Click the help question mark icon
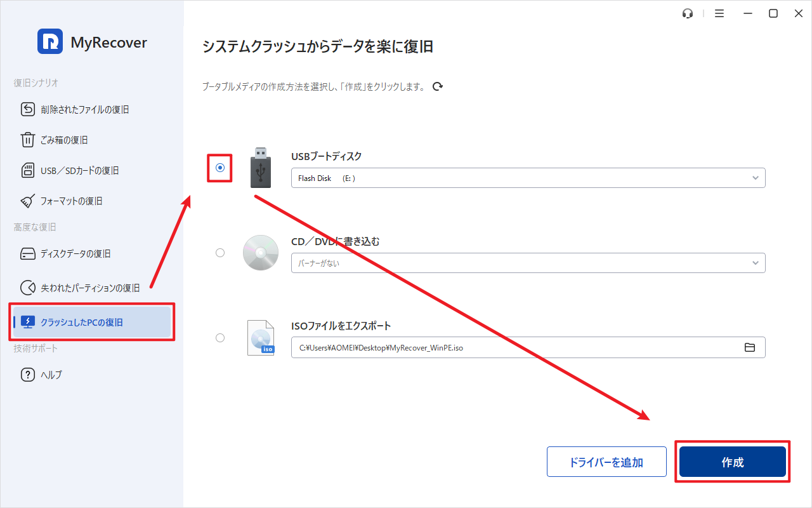 [x=28, y=375]
